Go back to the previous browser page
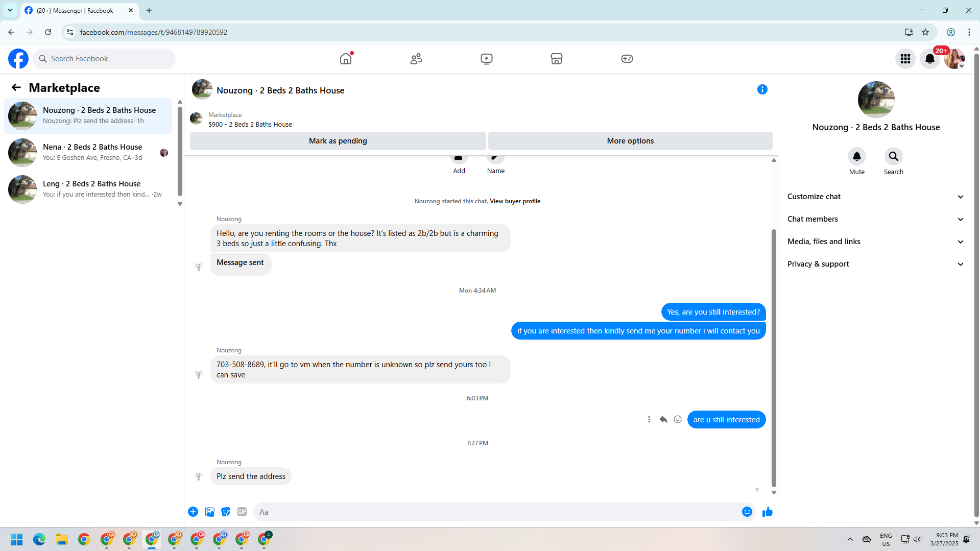The width and height of the screenshot is (980, 551). [11, 32]
